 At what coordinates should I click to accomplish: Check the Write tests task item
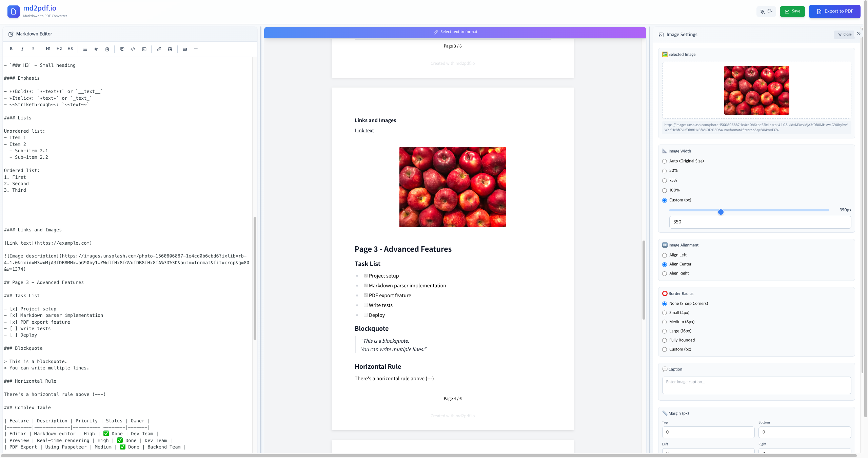[x=365, y=305]
